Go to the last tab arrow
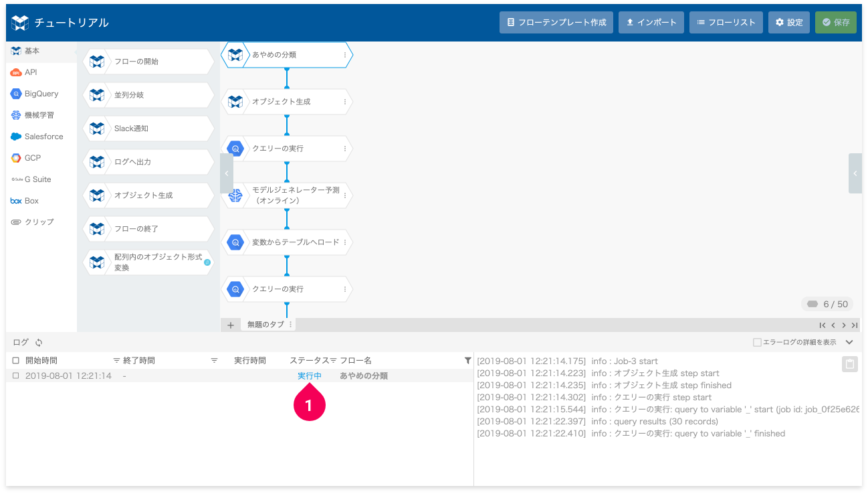Viewport: 868px width, 494px height. pos(855,325)
